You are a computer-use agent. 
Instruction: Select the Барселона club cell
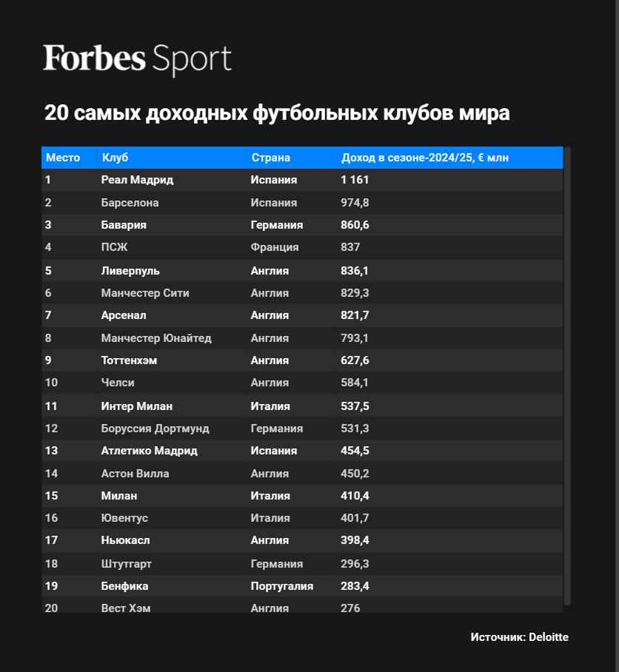coord(130,203)
